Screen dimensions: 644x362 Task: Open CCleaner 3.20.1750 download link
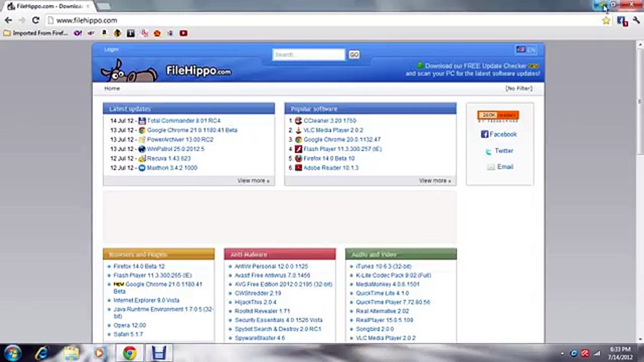[329, 121]
